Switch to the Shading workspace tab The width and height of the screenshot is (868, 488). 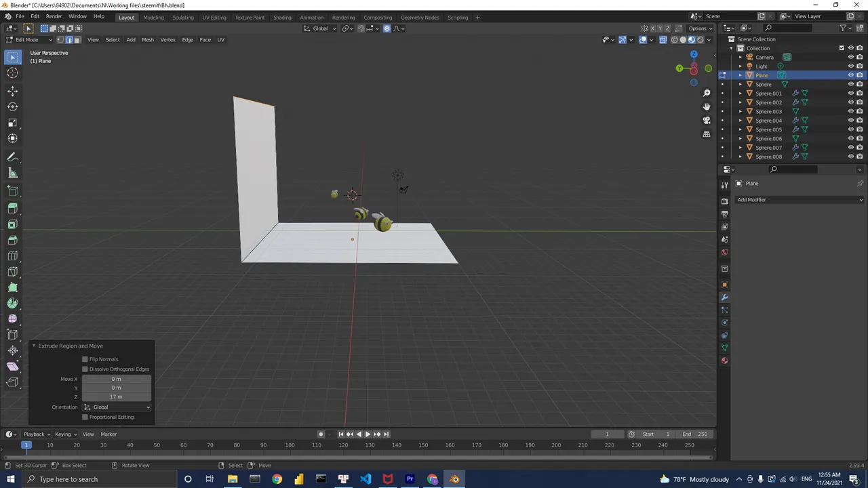coord(282,17)
